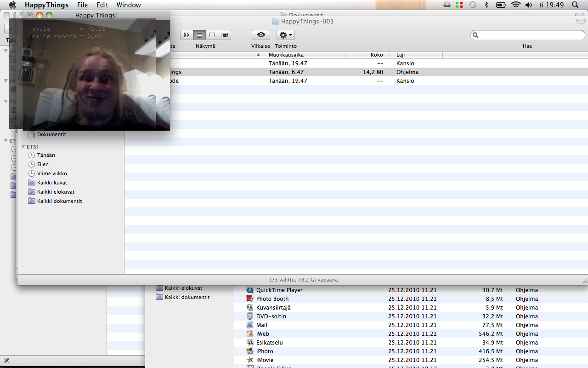
Task: Select Kaikki kuvat in sidebar
Action: coord(52,183)
